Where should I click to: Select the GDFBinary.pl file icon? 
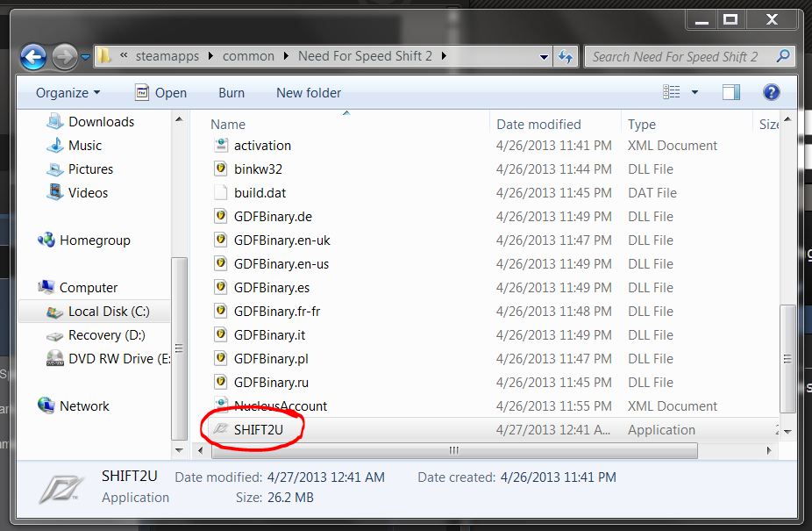(x=221, y=358)
